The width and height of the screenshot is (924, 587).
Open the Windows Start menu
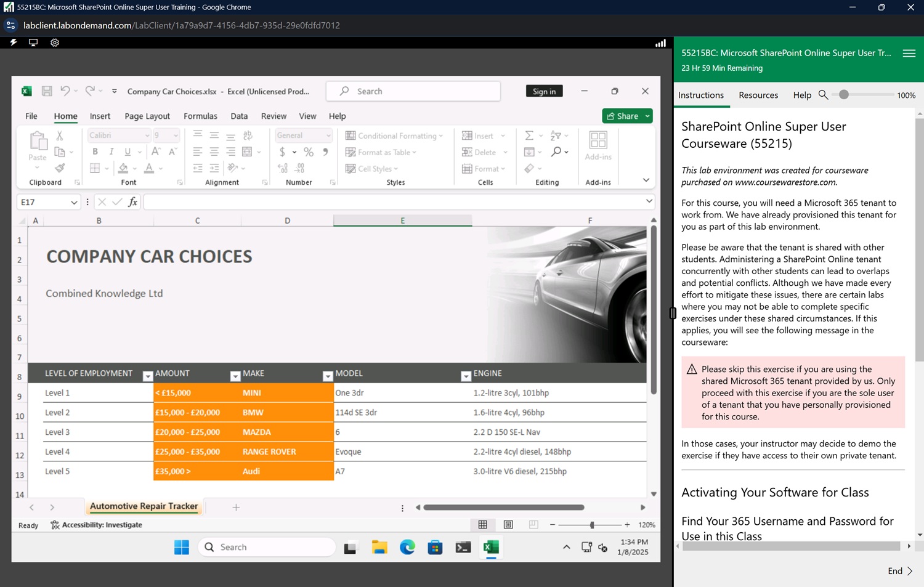pos(182,547)
